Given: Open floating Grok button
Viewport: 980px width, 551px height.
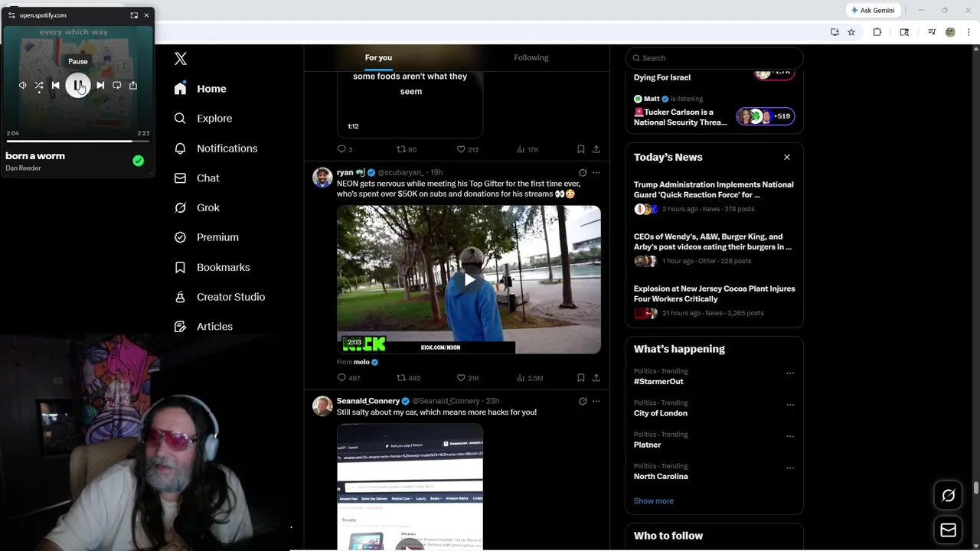Looking at the screenshot, I should [948, 496].
